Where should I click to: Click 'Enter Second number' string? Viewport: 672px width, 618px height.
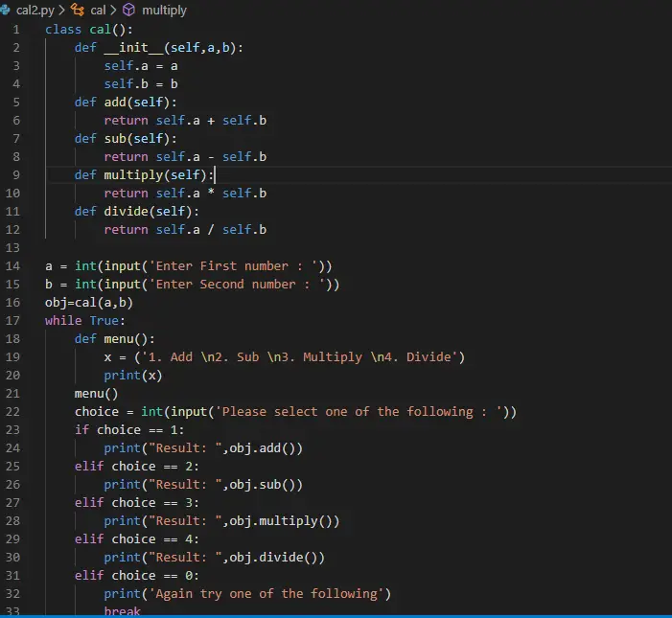click(x=237, y=285)
